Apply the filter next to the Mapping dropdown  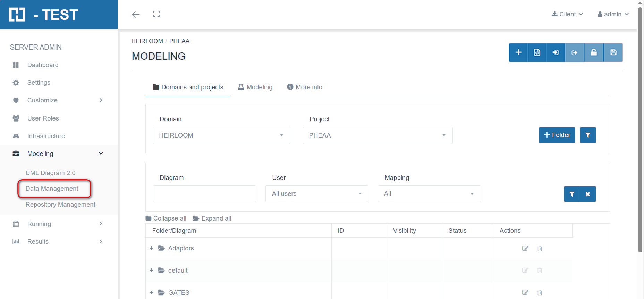click(572, 194)
